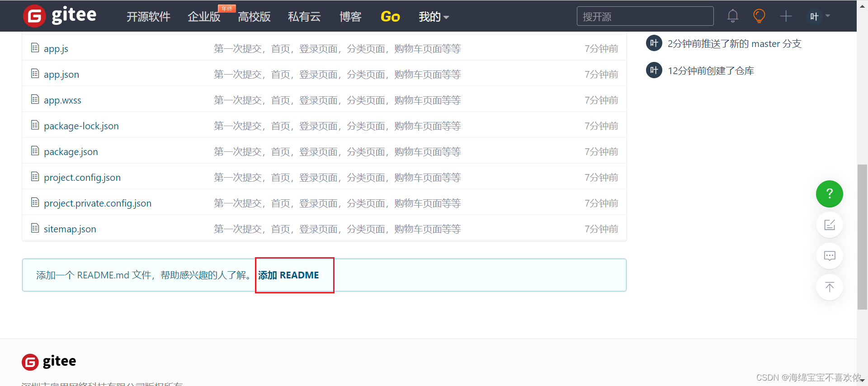Open the notifications bell
Viewport: 868px width, 386px height.
(x=733, y=16)
